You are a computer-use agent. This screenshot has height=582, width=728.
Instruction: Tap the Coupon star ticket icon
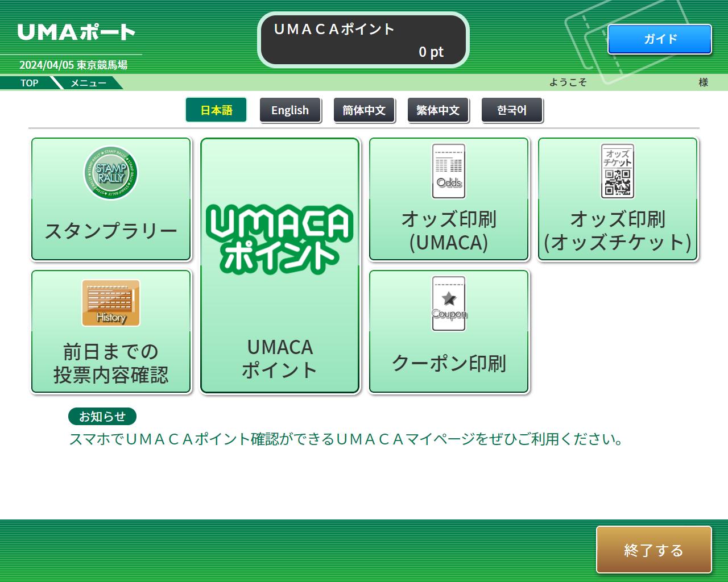(x=449, y=304)
